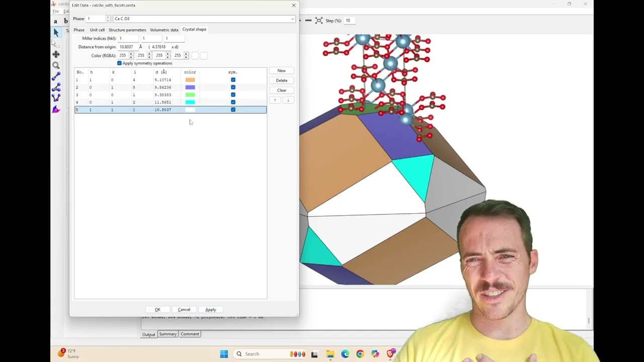The width and height of the screenshot is (644, 362).
Task: Select the arrow pointer tool in left toolbar
Action: coord(56,32)
